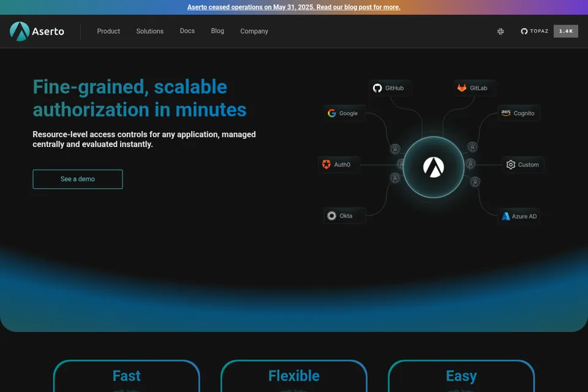Open the Product menu
This screenshot has height=392, width=588.
coord(108,31)
